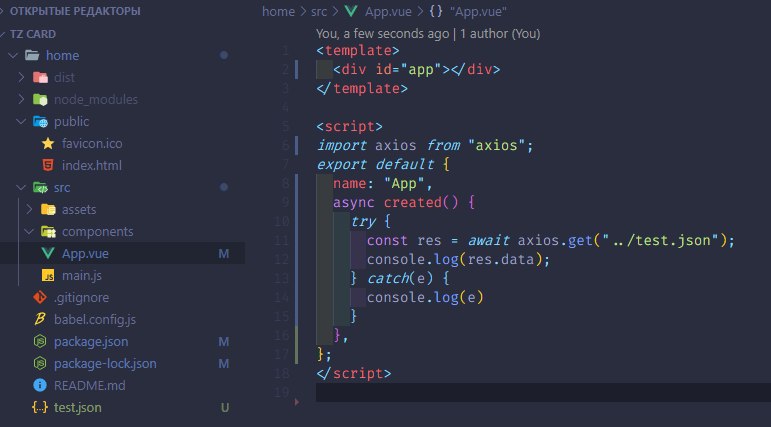Click the closing script tag
The width and height of the screenshot is (771, 427).
pos(354,373)
